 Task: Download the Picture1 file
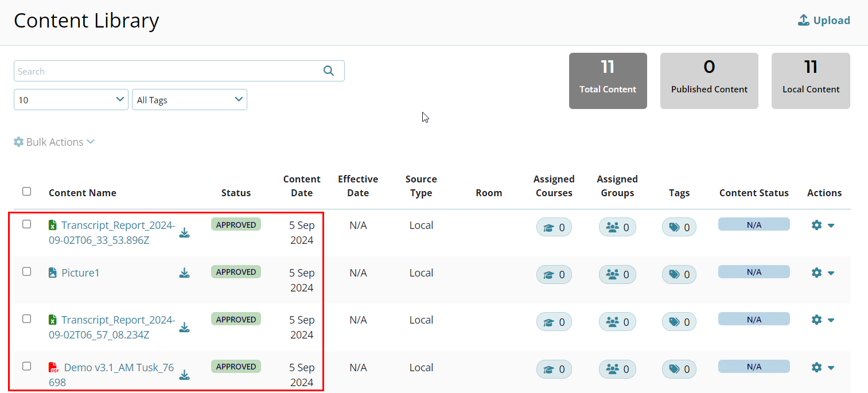pyautogui.click(x=184, y=273)
